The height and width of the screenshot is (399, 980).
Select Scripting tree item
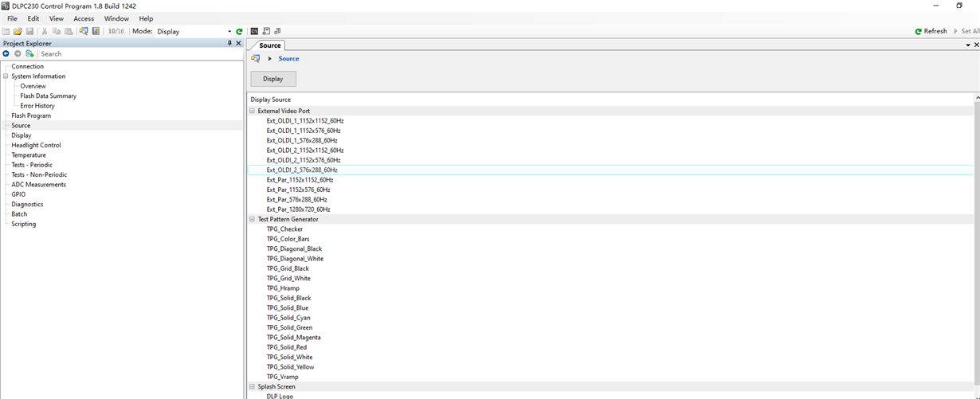pos(24,224)
